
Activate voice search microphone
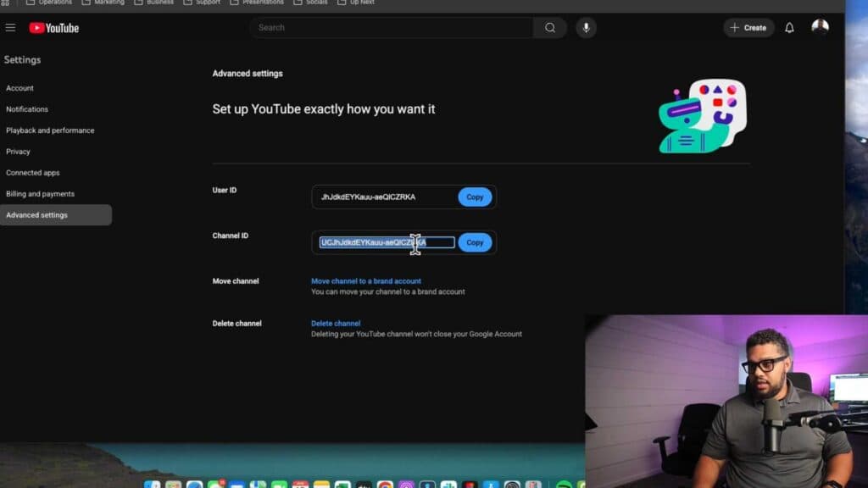pos(586,28)
